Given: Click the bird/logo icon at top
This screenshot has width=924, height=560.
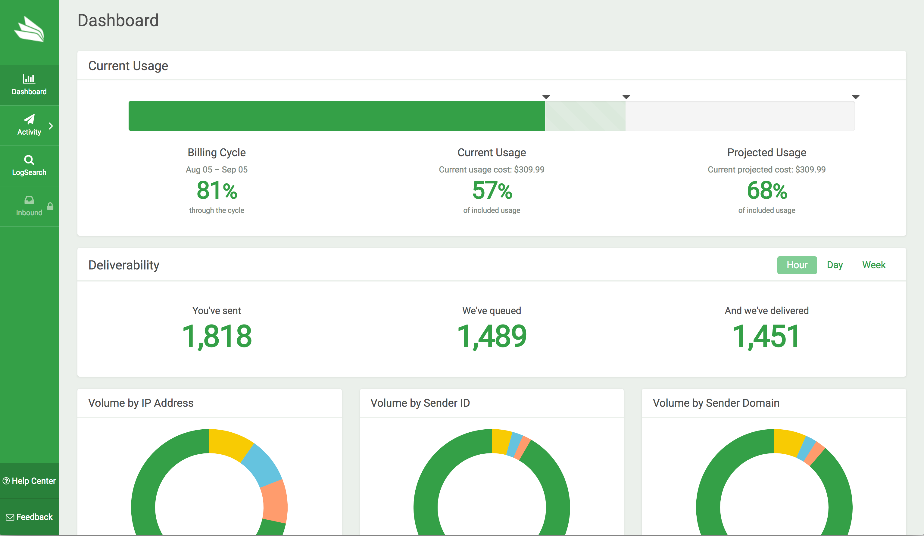Looking at the screenshot, I should [29, 30].
